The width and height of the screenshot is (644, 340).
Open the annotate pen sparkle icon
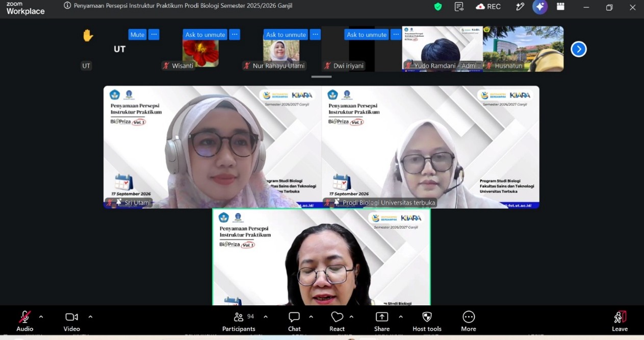(x=520, y=7)
